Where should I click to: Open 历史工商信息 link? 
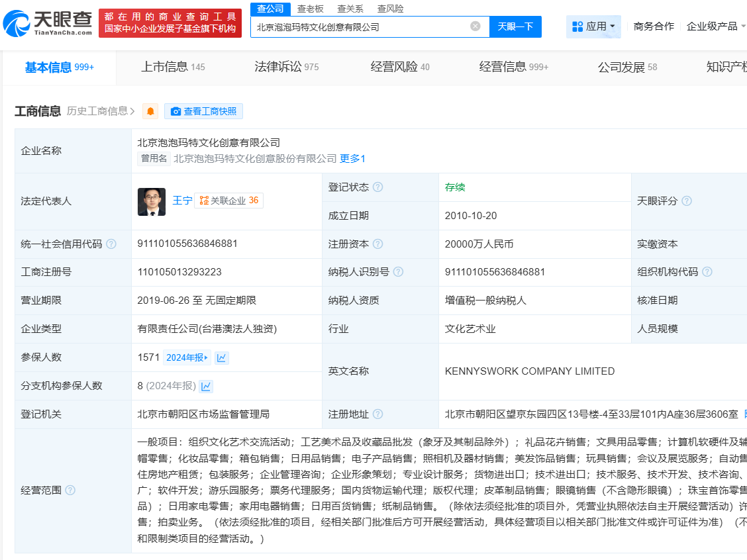point(101,111)
